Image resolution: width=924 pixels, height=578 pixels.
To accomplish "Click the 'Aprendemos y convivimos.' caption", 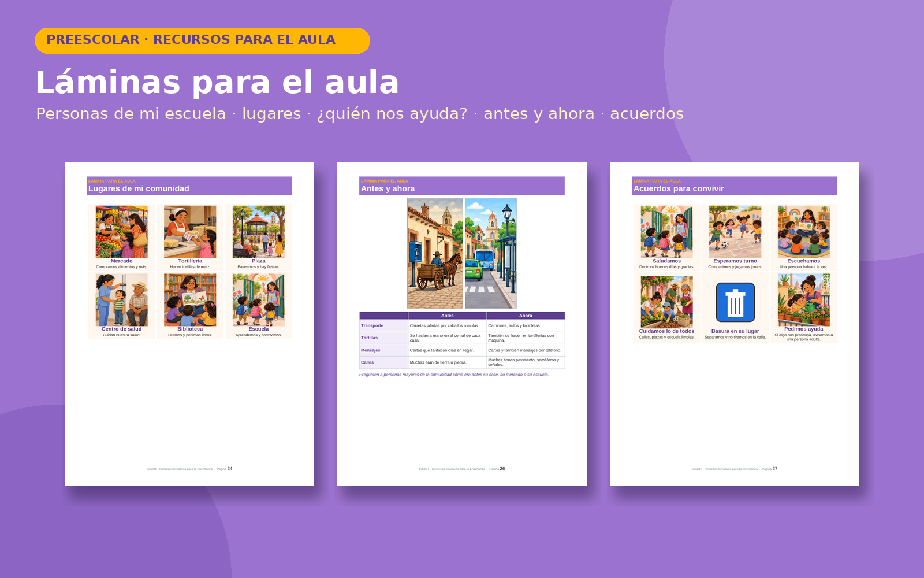I will coord(259,335).
